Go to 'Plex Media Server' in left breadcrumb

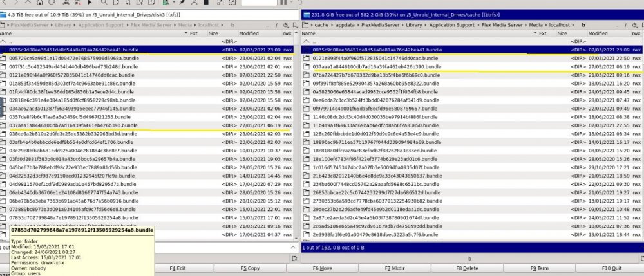(151, 25)
